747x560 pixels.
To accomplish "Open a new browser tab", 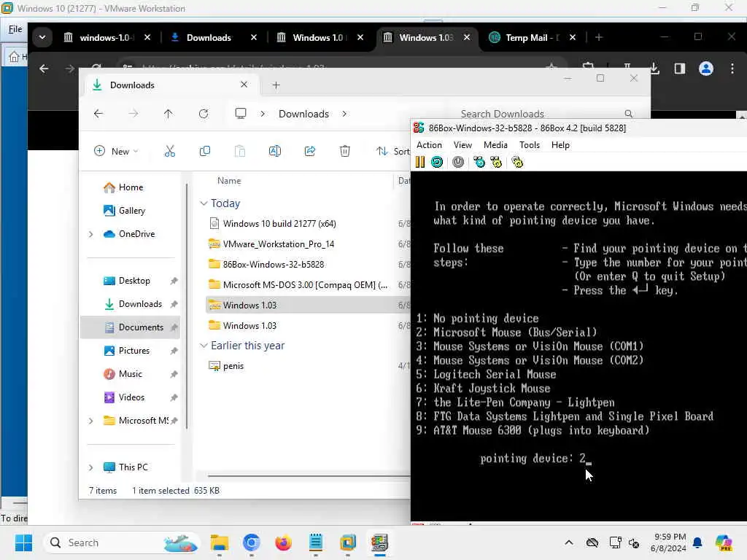I will [599, 38].
